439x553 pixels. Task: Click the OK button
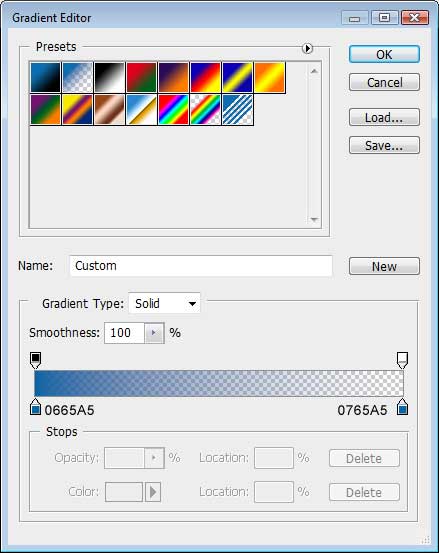click(384, 54)
